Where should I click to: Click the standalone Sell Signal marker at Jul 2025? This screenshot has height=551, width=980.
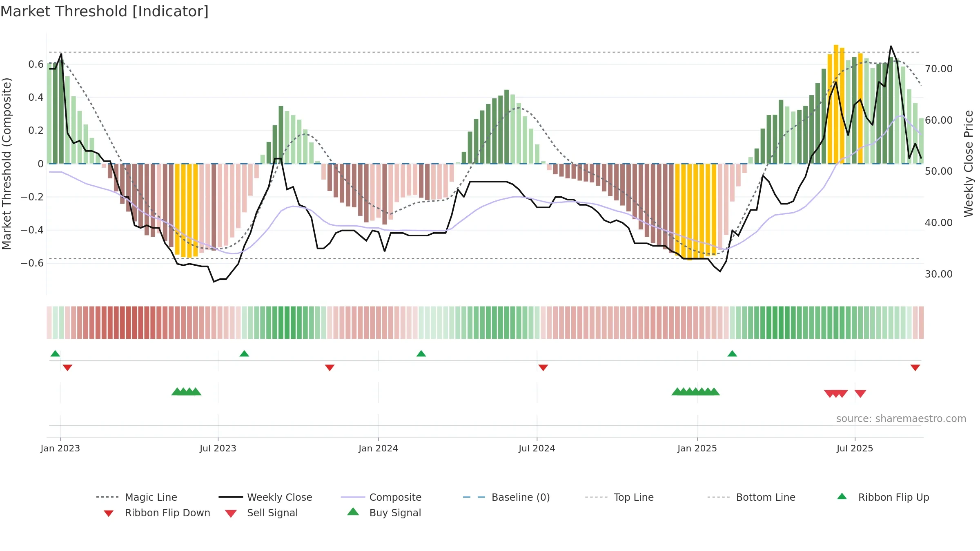point(860,393)
